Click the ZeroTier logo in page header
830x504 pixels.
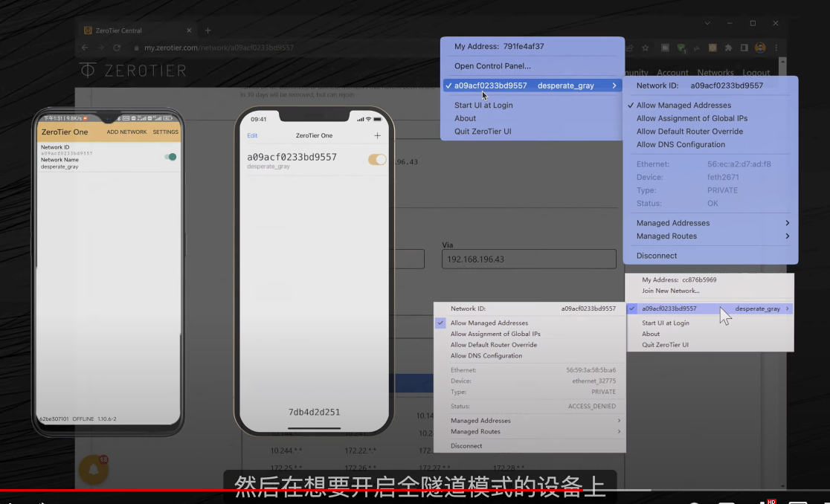pos(133,71)
